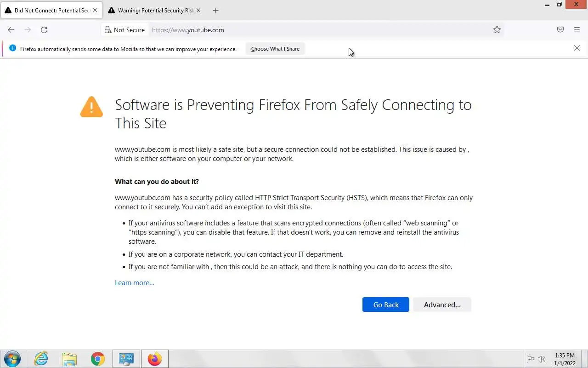Click the corporate network bullet text
This screenshot has width=588, height=368.
(x=236, y=254)
